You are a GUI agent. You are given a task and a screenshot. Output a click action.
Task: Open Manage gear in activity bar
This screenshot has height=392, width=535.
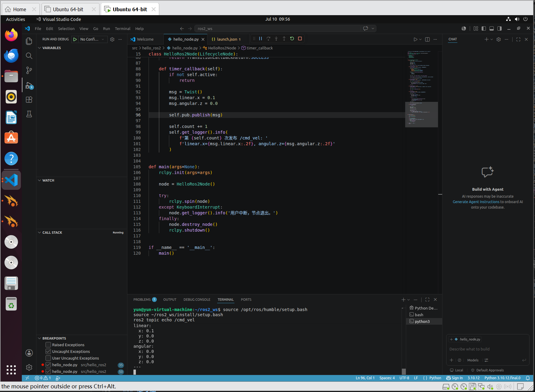tap(29, 367)
